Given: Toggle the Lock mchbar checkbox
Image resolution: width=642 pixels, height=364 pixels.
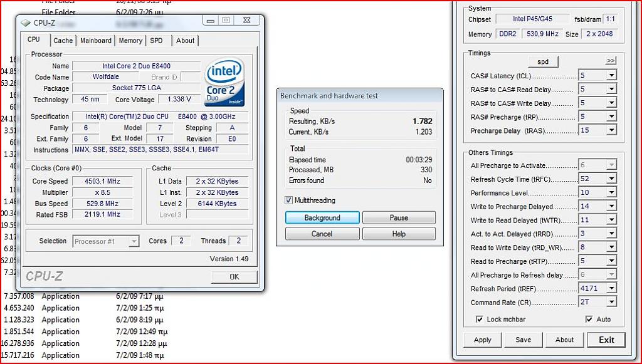Looking at the screenshot, I should pyautogui.click(x=479, y=319).
